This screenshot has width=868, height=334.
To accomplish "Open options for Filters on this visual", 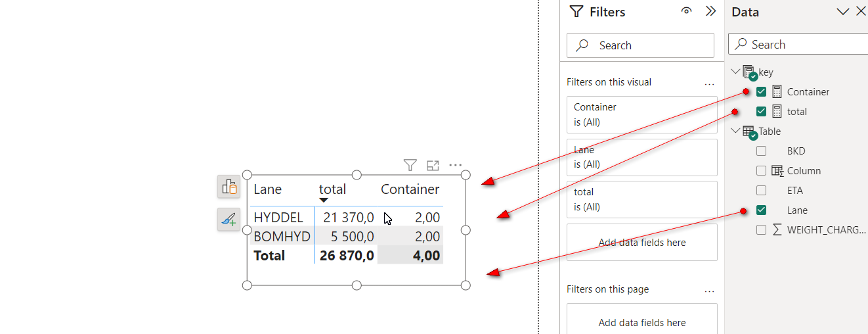I will point(709,83).
